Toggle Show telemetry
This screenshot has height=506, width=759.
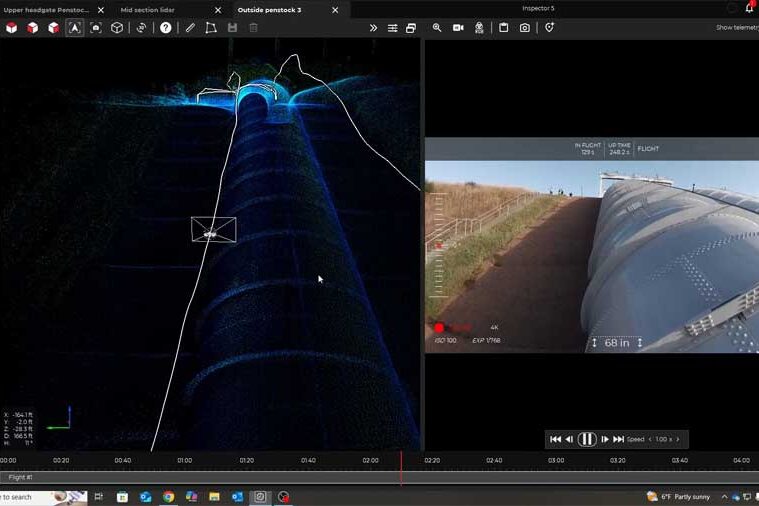pyautogui.click(x=737, y=28)
